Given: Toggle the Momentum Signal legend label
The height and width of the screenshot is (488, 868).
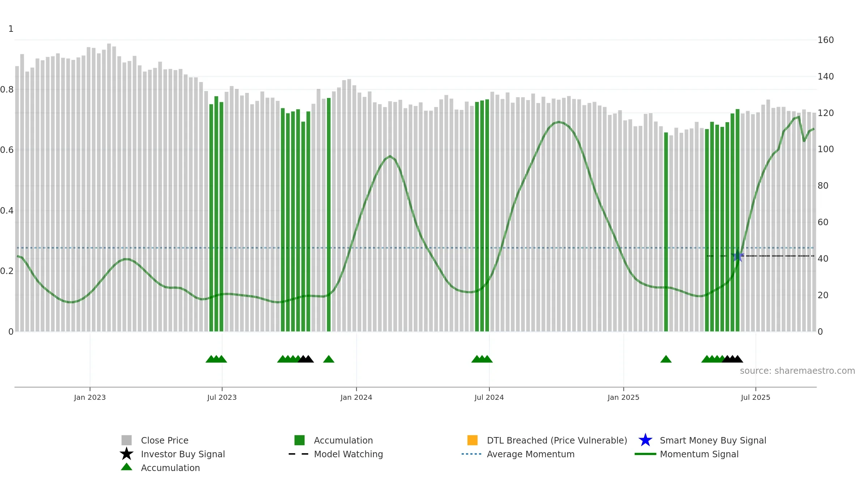Looking at the screenshot, I should click(x=699, y=454).
